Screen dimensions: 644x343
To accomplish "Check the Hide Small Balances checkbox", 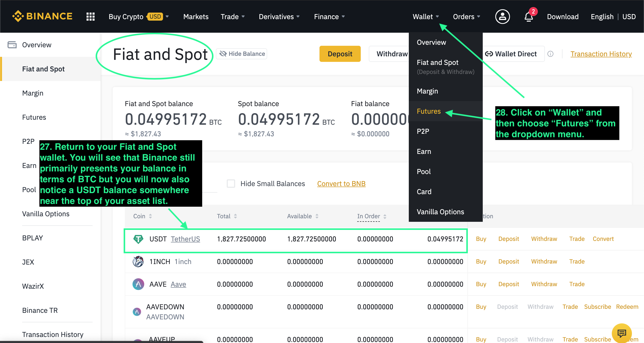I will (x=231, y=184).
